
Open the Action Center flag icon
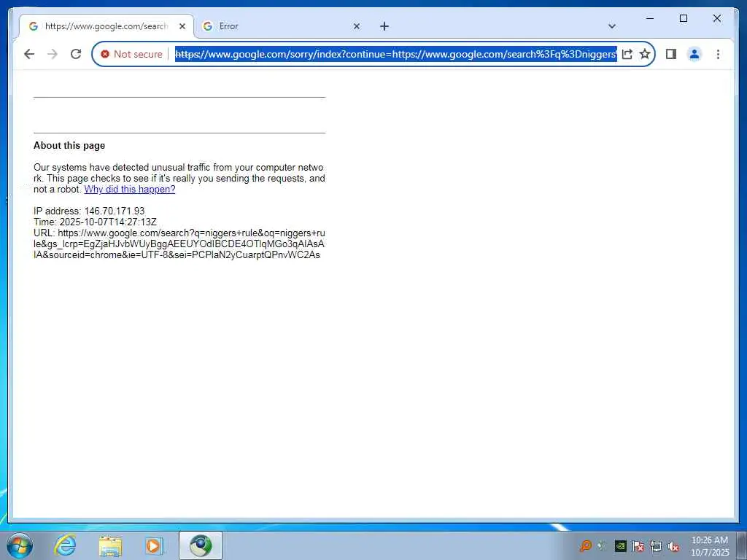(x=638, y=545)
